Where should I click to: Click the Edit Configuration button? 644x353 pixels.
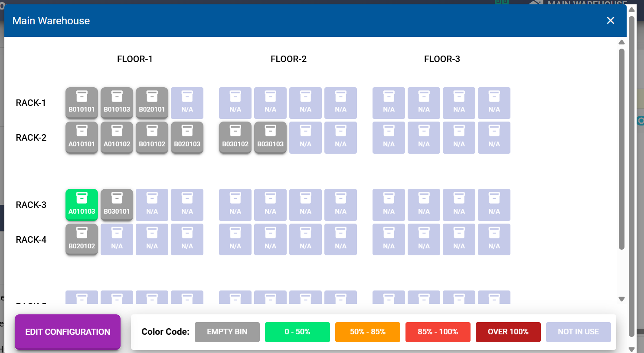coord(68,332)
